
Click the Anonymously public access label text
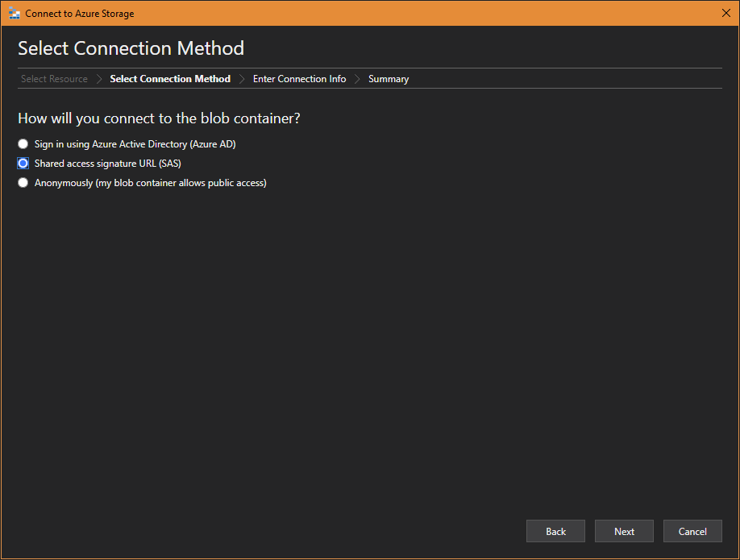[151, 183]
